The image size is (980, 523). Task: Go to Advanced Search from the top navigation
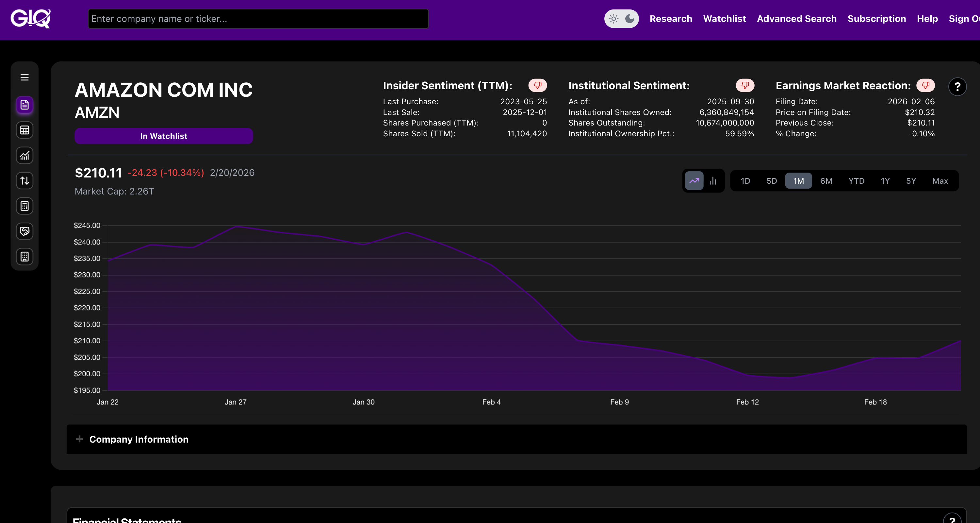pos(797,18)
